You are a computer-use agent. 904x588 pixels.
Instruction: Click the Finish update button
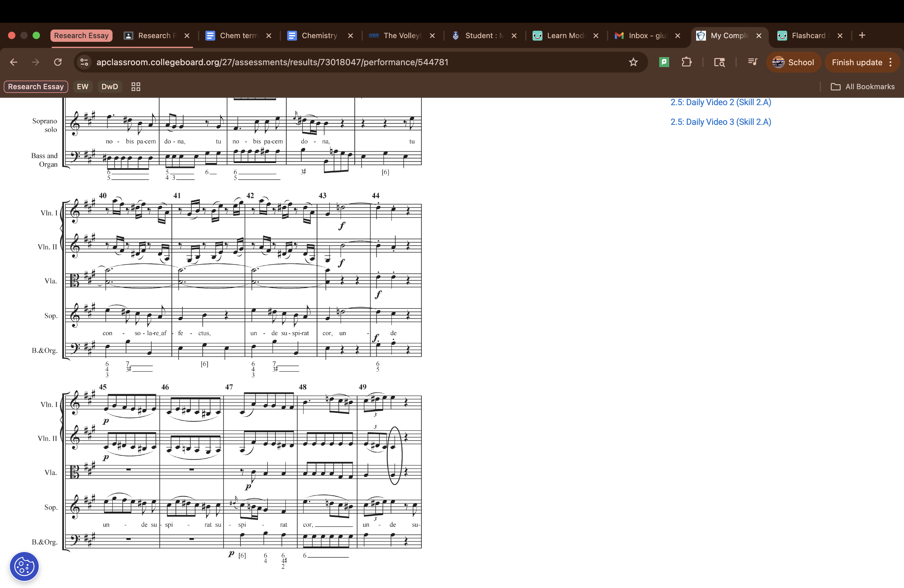pos(857,62)
